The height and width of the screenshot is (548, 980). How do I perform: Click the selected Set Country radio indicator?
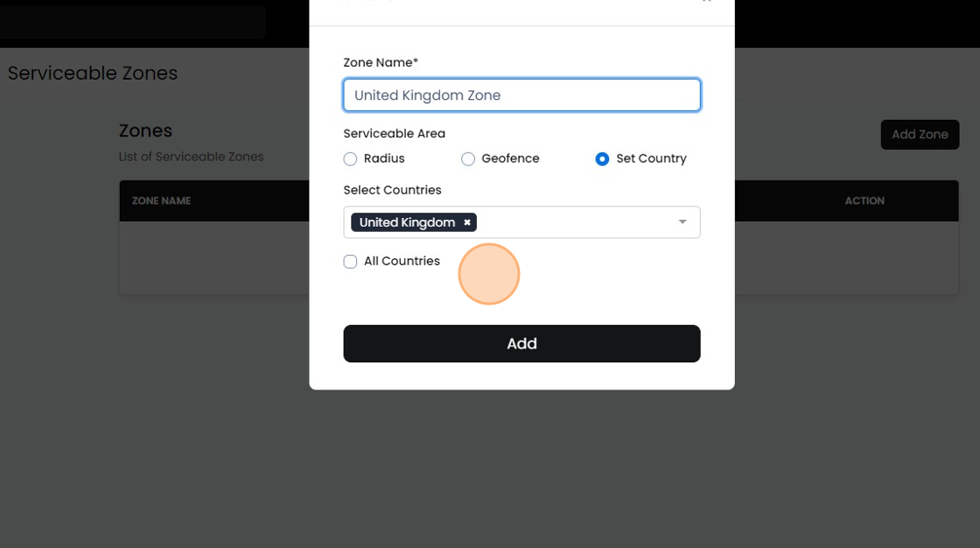pyautogui.click(x=602, y=159)
